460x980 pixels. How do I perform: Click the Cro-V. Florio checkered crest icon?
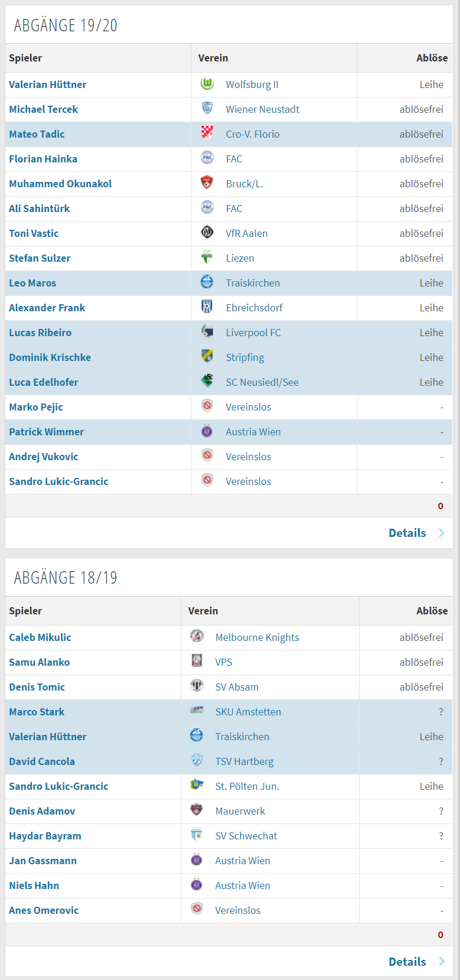[207, 134]
